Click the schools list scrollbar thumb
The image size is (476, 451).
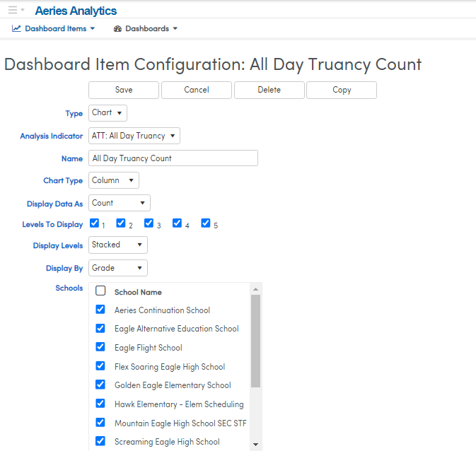(x=255, y=341)
